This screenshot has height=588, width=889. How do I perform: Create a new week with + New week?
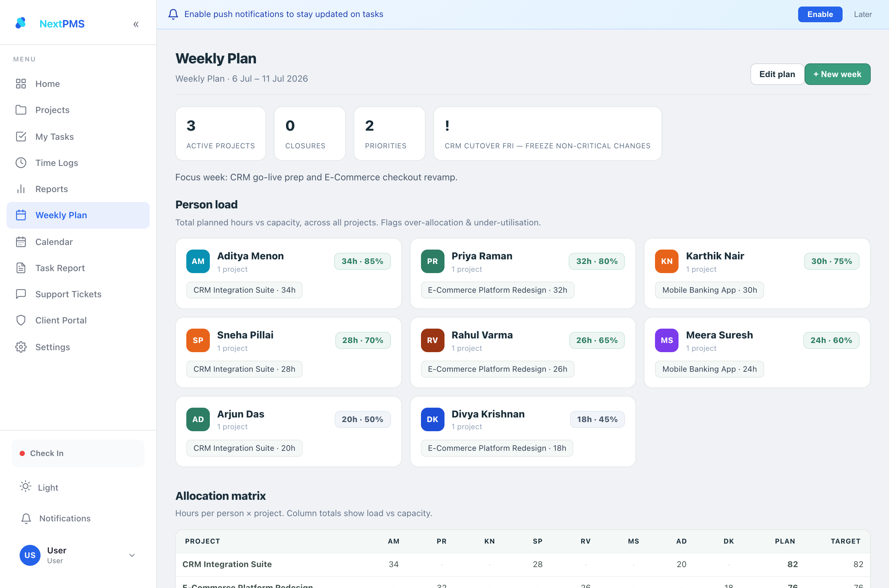click(837, 74)
